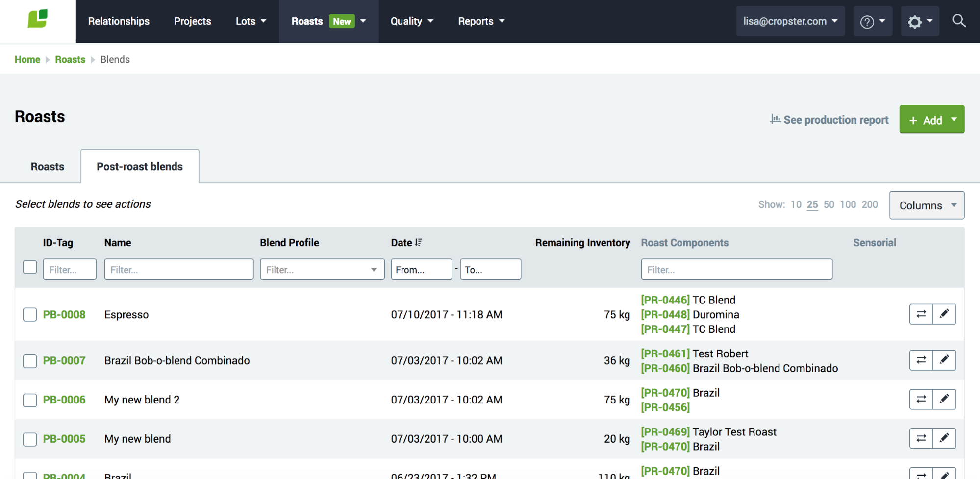
Task: Click the Brazil Bob-o-blend Combinado name cell
Action: [x=177, y=361]
